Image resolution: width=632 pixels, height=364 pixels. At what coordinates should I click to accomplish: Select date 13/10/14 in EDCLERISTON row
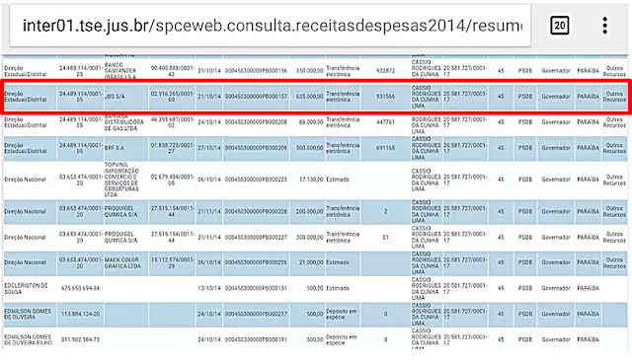tap(209, 288)
